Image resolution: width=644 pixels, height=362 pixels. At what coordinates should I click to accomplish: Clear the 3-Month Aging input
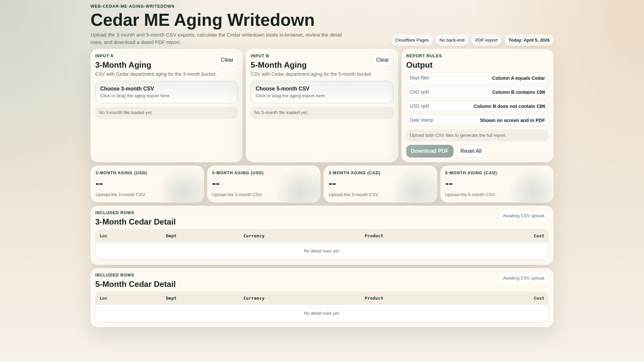[227, 60]
